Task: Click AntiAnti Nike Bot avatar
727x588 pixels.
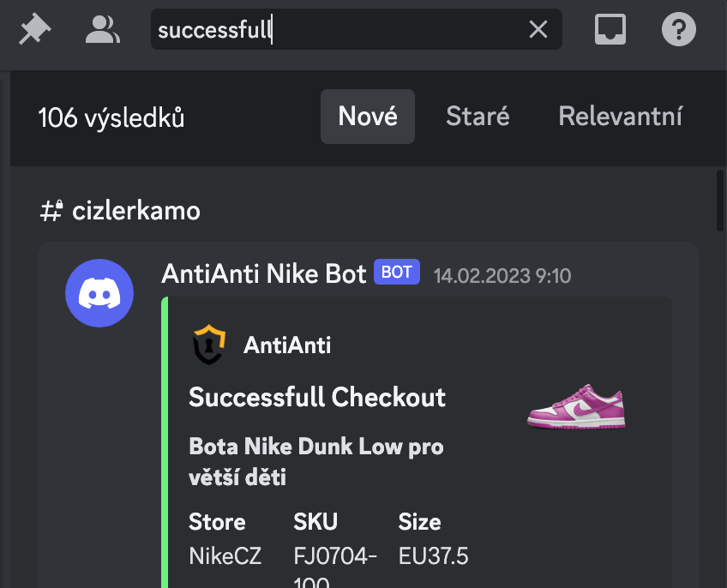Action: coord(99,293)
